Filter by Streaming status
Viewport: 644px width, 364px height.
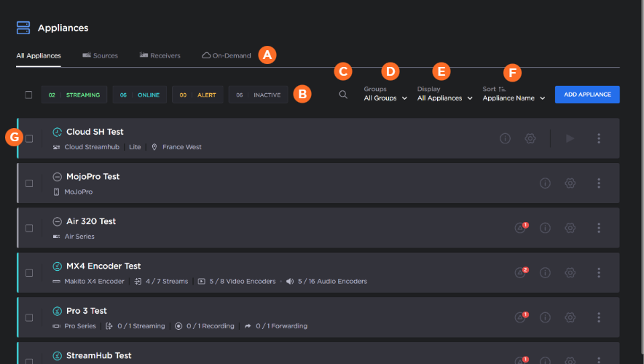tap(74, 95)
